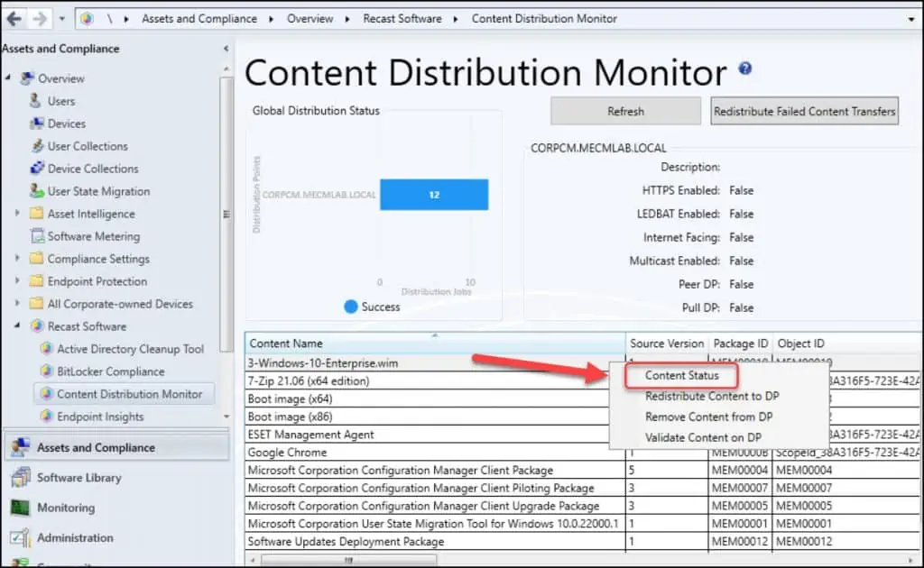Click the Endpoint Insights icon
Viewport: 924px width, 568px height.
click(x=47, y=417)
